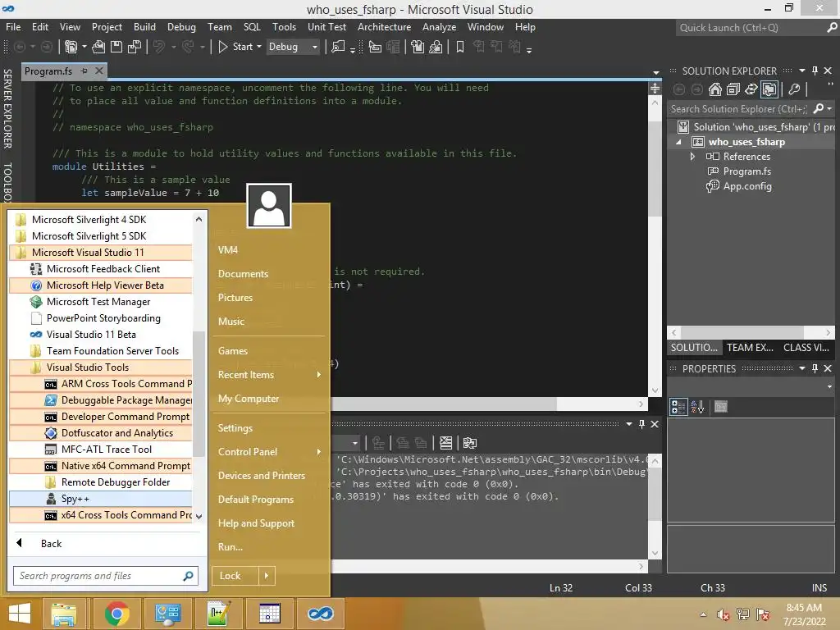The height and width of the screenshot is (630, 840).
Task: Toggle auto hide pin on Output panel
Action: click(x=641, y=424)
